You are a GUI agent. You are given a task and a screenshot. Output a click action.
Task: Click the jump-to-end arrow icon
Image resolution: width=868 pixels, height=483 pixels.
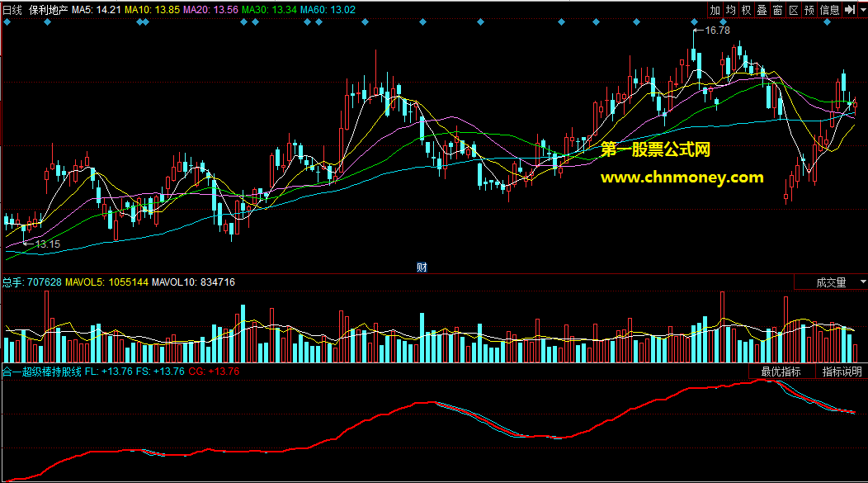tap(850, 10)
